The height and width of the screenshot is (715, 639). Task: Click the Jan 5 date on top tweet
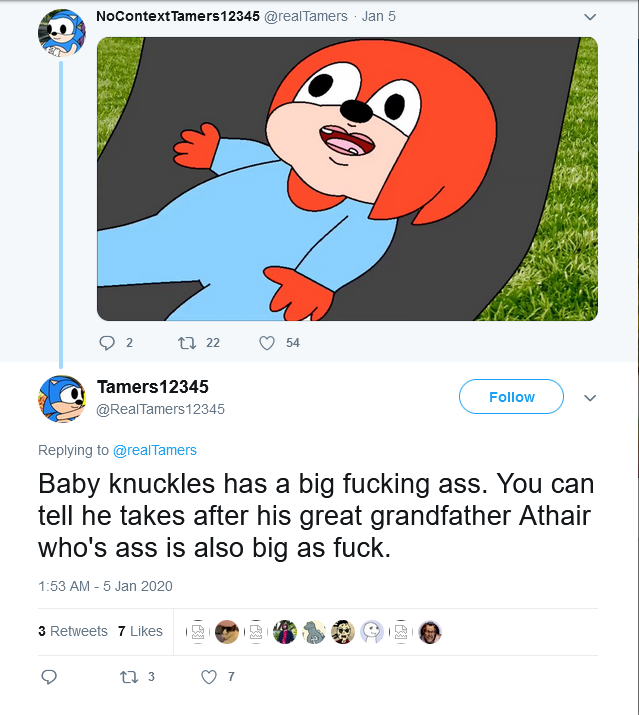(378, 16)
